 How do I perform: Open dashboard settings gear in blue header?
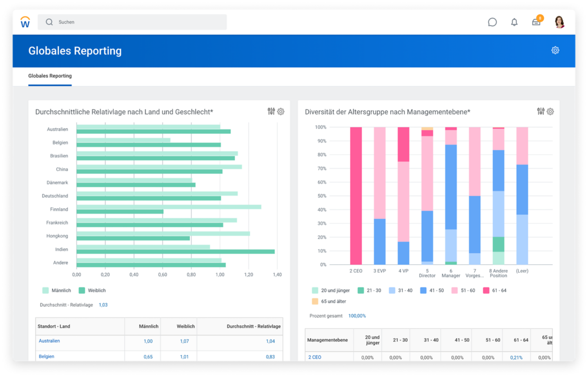click(x=555, y=50)
